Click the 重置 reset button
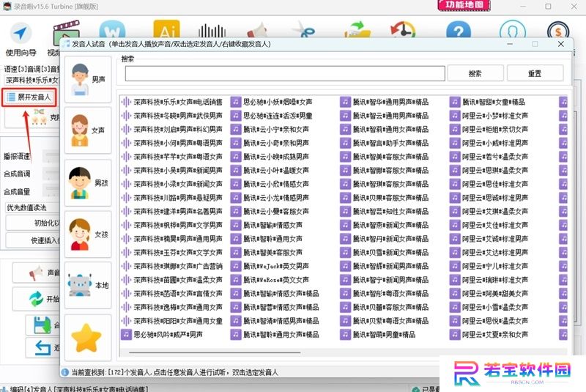 tap(535, 73)
